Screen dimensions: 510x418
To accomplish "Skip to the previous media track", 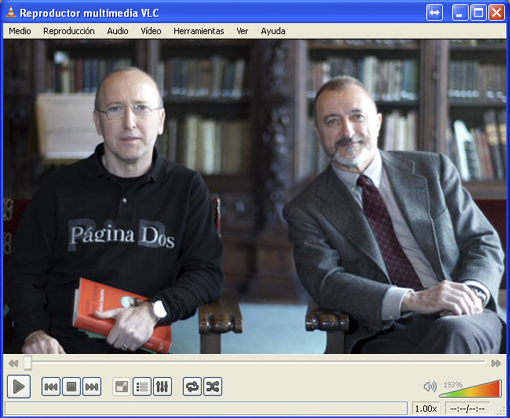I will click(x=51, y=387).
